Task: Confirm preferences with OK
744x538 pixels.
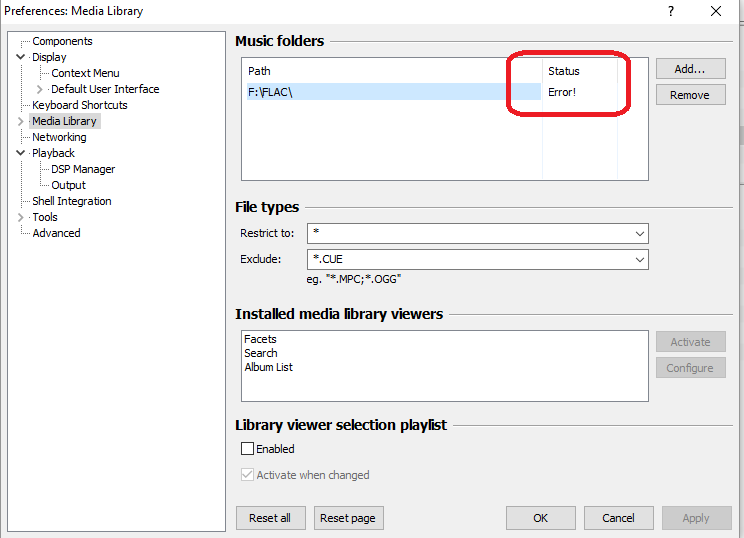Action: pos(540,518)
